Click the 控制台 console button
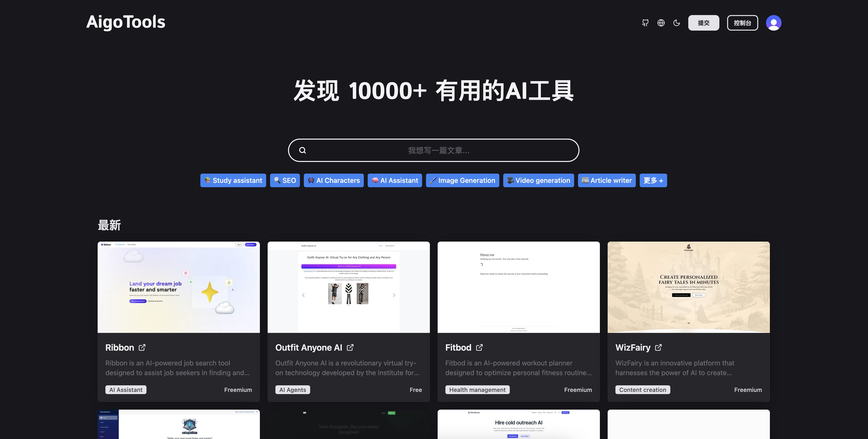 pyautogui.click(x=742, y=22)
